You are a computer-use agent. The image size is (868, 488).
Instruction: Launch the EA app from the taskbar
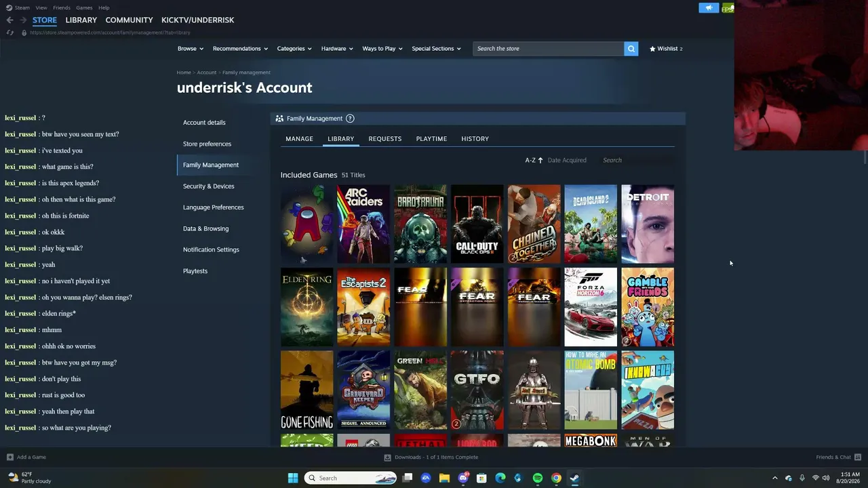[x=426, y=478]
